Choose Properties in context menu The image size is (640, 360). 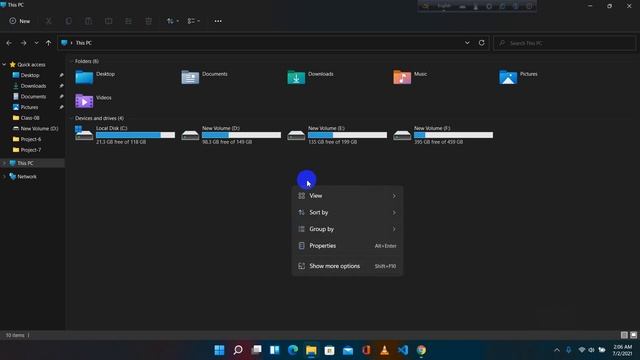pos(347,246)
